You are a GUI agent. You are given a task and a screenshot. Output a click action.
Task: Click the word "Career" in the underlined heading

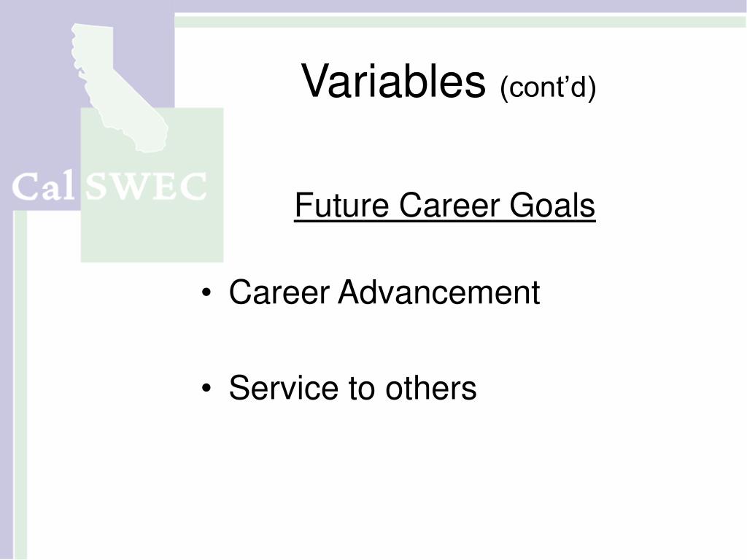[x=449, y=205]
